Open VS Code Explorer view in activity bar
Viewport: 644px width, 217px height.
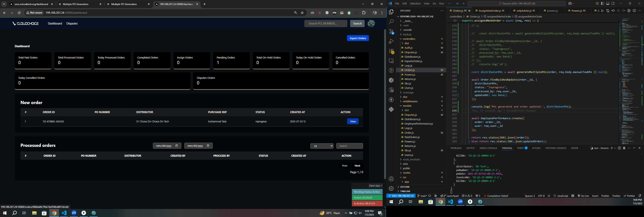pos(391,12)
